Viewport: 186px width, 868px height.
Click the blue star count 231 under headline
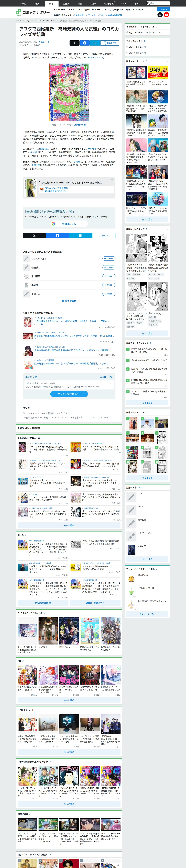[x=42, y=42]
